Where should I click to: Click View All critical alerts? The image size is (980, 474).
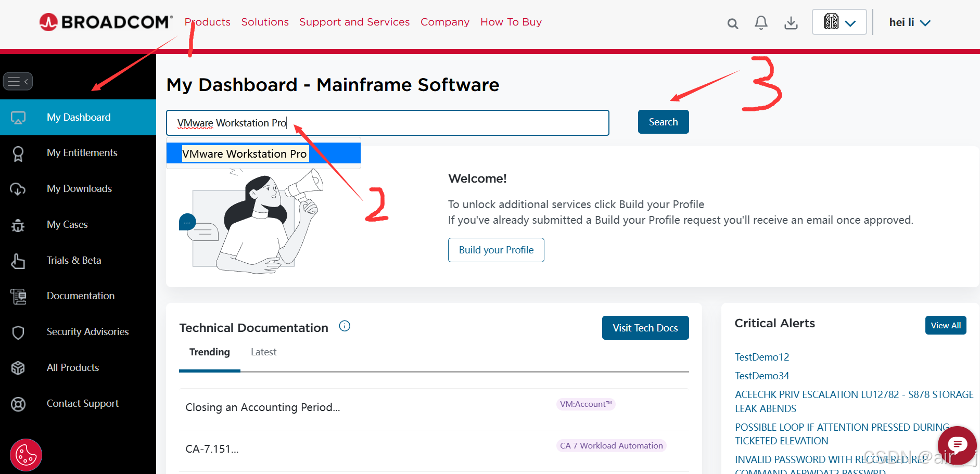coord(946,325)
